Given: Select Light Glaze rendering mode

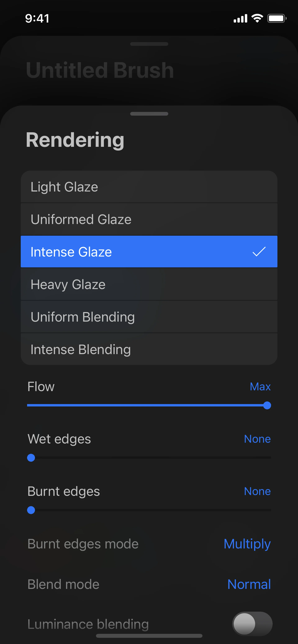Looking at the screenshot, I should point(149,187).
